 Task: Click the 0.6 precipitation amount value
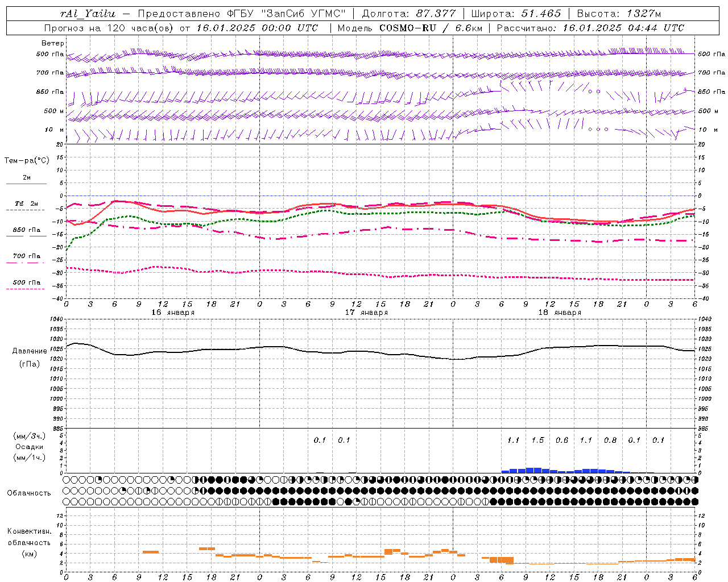pos(562,440)
